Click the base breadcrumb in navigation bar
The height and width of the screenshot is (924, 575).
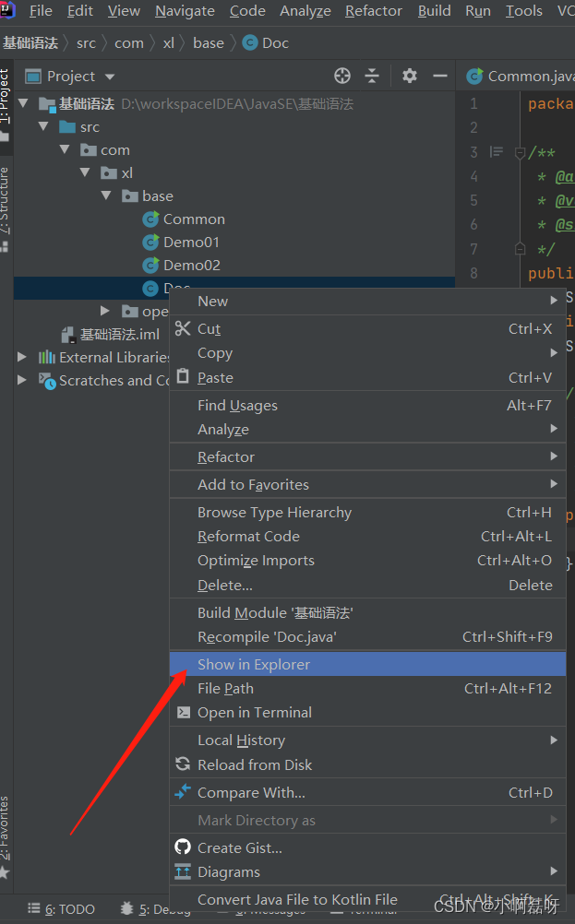[209, 43]
